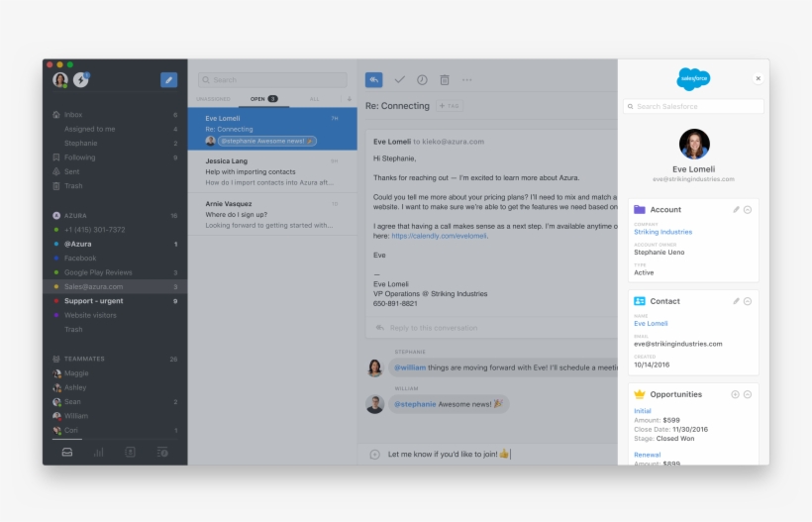Open the Renewal opportunity link
The image size is (812, 522).
coord(648,456)
